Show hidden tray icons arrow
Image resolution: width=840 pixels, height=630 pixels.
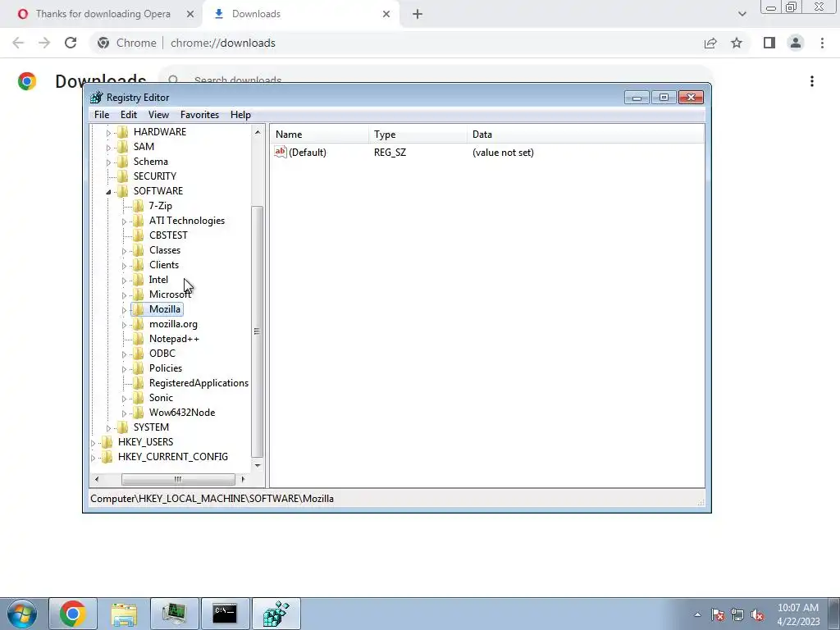pyautogui.click(x=697, y=615)
